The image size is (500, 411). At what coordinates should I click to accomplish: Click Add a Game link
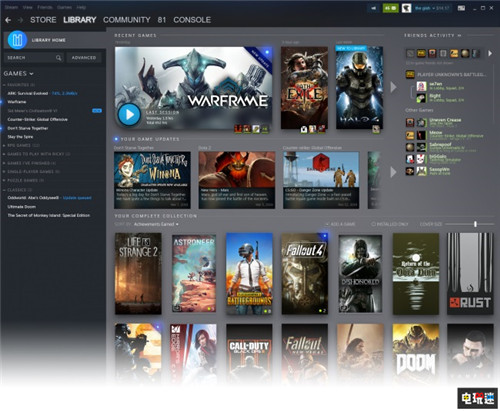coord(340,224)
